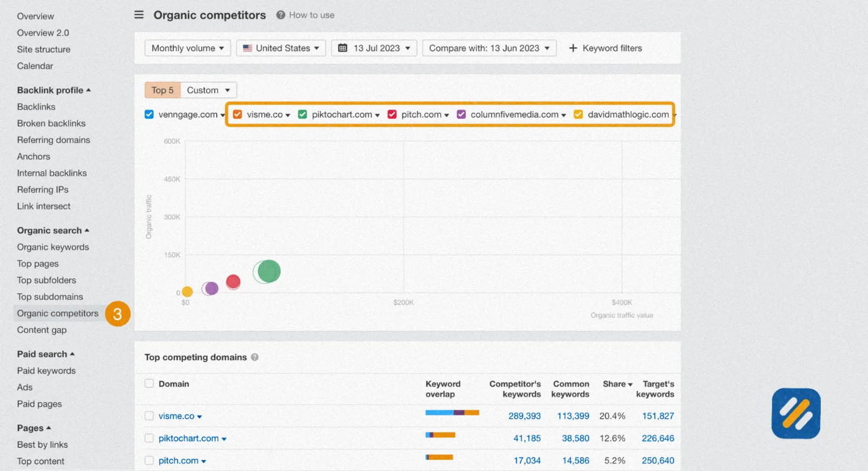Image resolution: width=868 pixels, height=471 pixels.
Task: Click the calendar icon in date picker
Action: pyautogui.click(x=343, y=48)
